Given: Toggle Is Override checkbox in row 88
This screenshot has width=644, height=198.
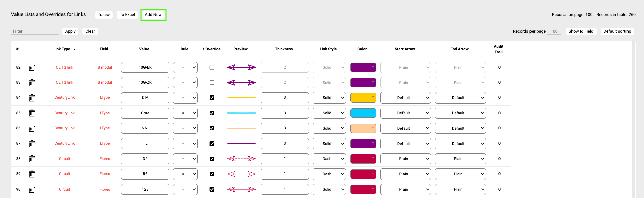Looking at the screenshot, I should 212,159.
